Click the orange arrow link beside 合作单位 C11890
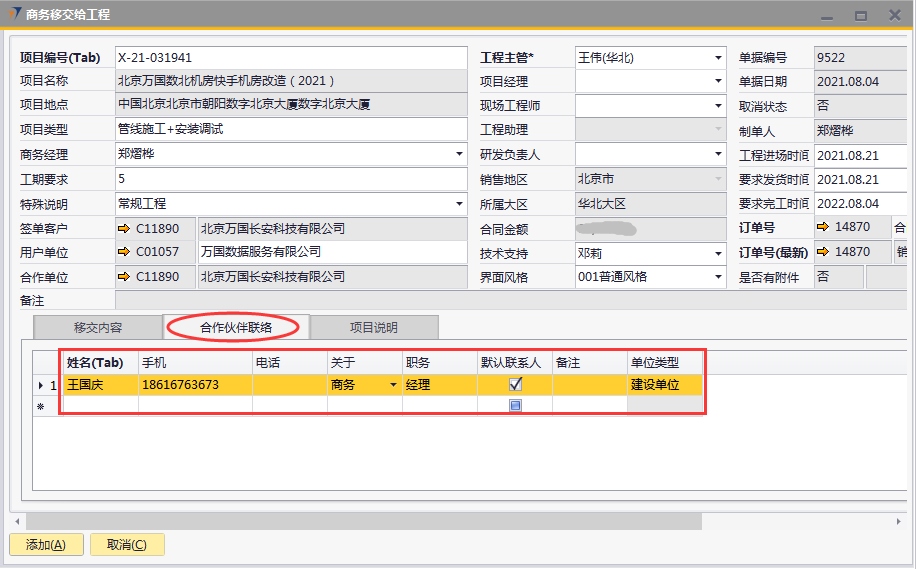The width and height of the screenshot is (916, 569). pos(124,277)
